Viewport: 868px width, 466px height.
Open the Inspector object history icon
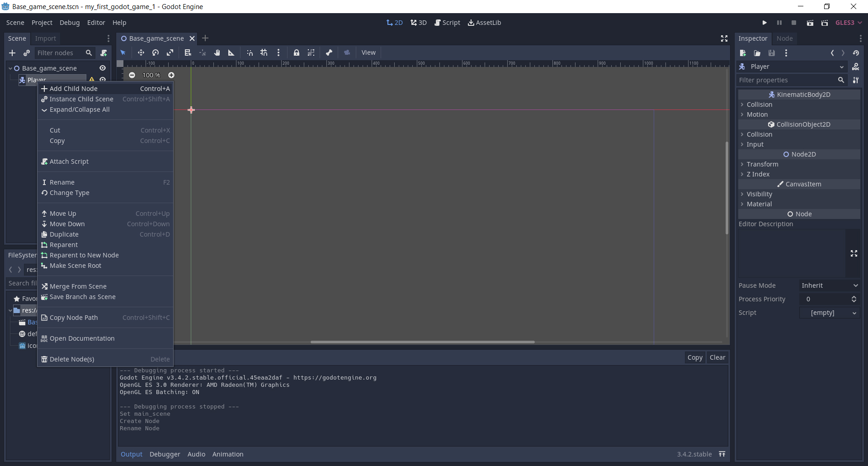[856, 53]
